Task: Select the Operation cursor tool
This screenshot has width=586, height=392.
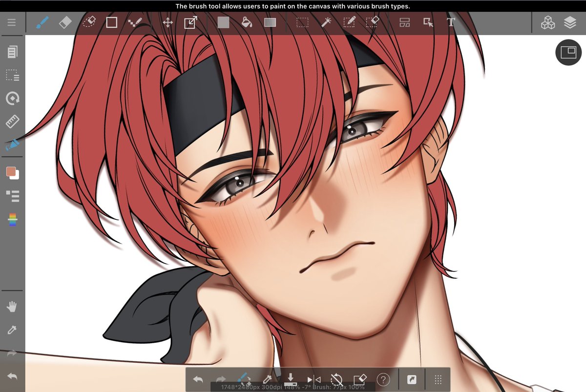Action: [428, 22]
